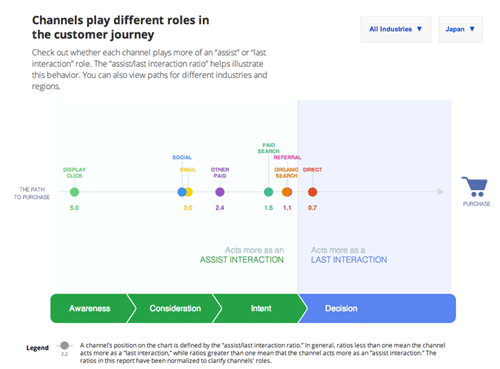This screenshot has width=500, height=369.
Task: Click the arrow beside Japan
Action: click(472, 29)
